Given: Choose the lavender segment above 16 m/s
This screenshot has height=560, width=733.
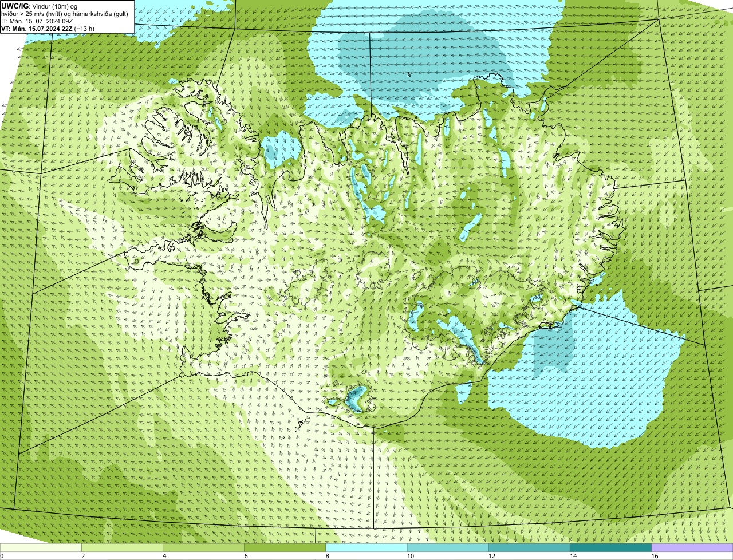Looking at the screenshot, I should [692, 548].
